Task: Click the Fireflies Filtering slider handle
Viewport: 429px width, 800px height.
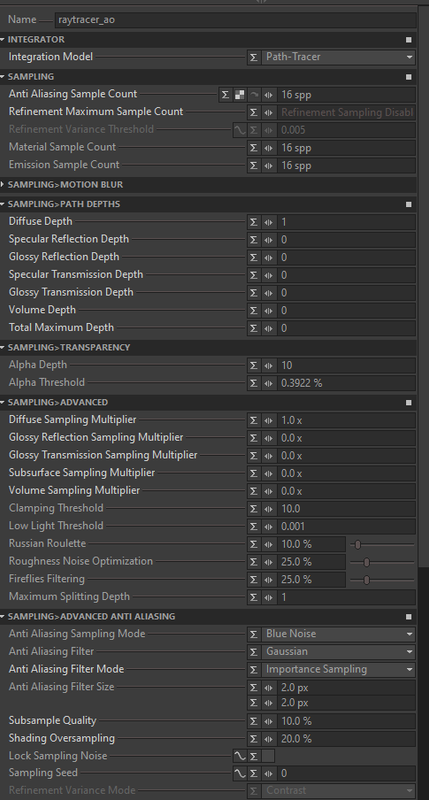Action: coord(366,580)
